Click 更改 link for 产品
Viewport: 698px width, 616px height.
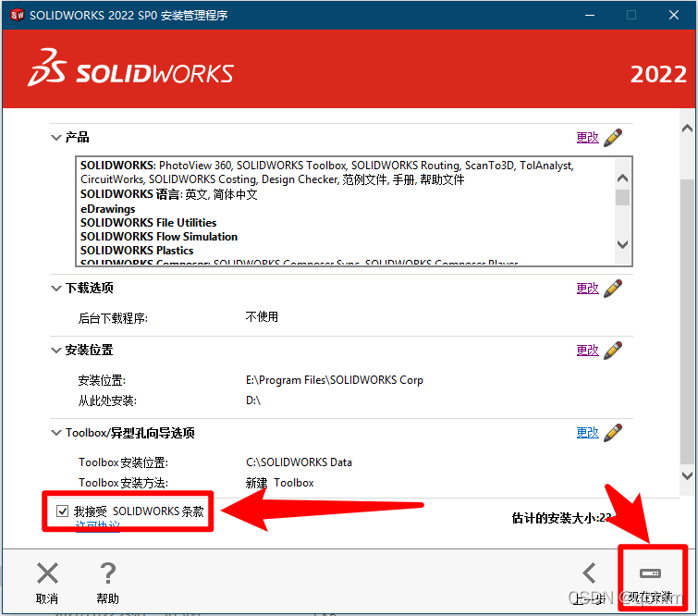[588, 138]
